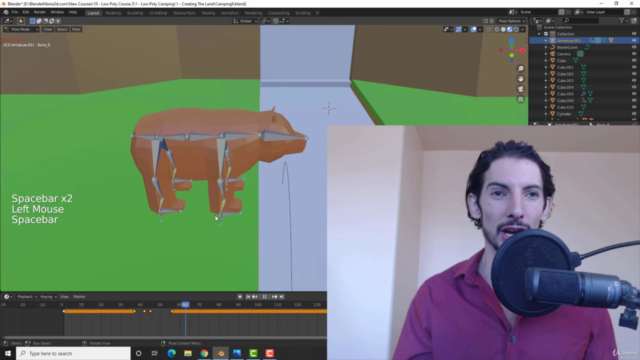This screenshot has width=640, height=360.
Task: Open the viewport editor type dropdown
Action: click(8, 21)
